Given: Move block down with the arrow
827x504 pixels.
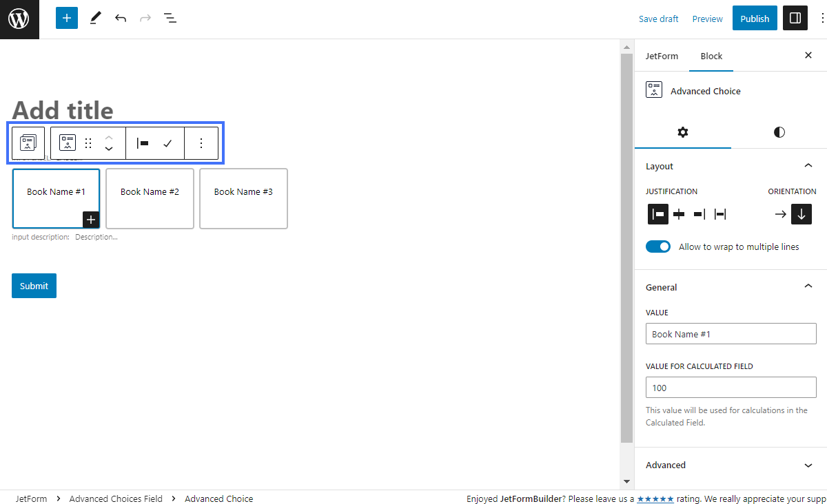Looking at the screenshot, I should [109, 149].
